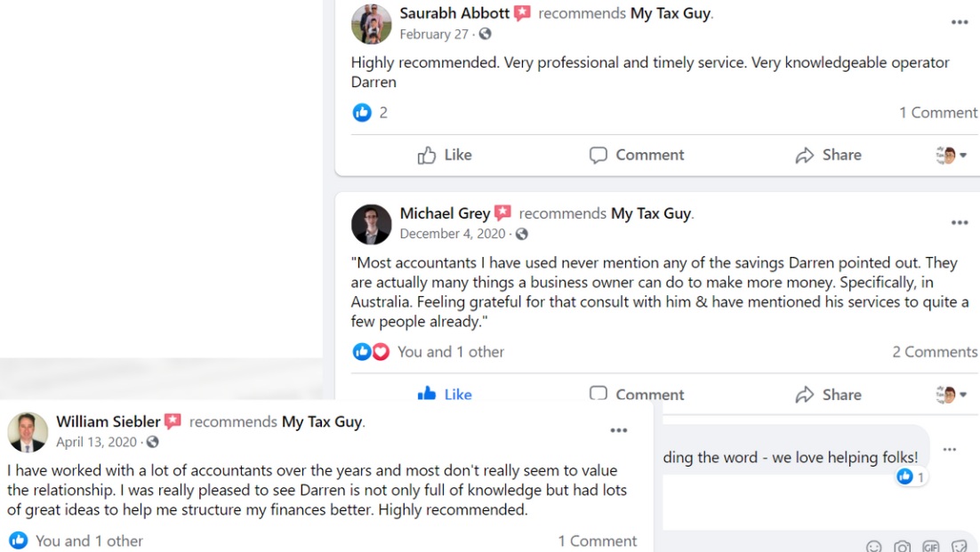Unlike Michael Grey's recommendation post
This screenshot has height=552, width=980.
pyautogui.click(x=445, y=394)
